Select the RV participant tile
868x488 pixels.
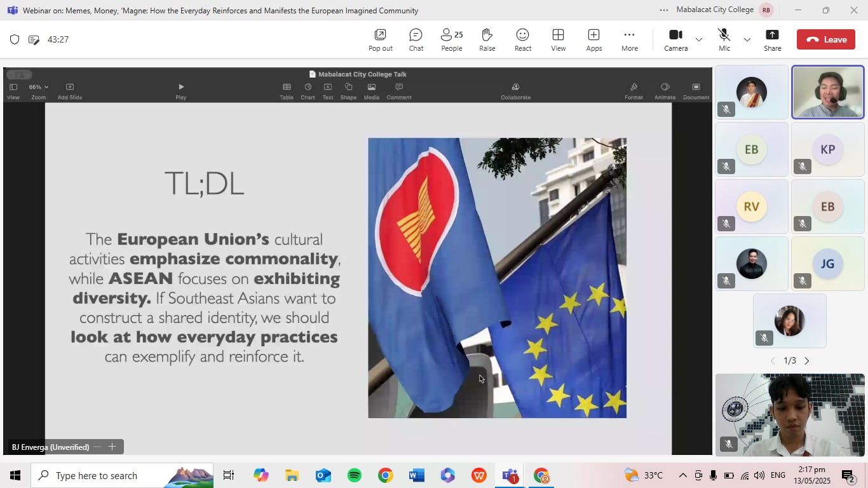pos(752,207)
